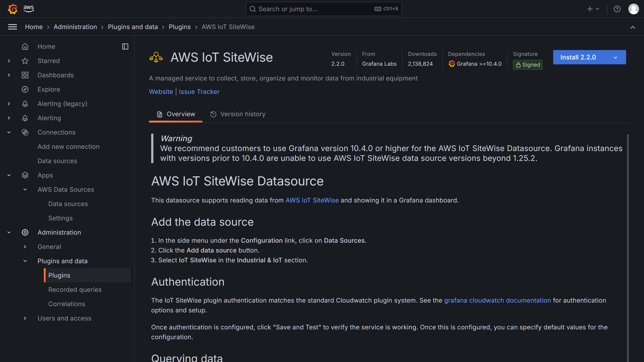Collapse the top breadcrumb bar chevron
This screenshot has width=644, height=362.
633,27
